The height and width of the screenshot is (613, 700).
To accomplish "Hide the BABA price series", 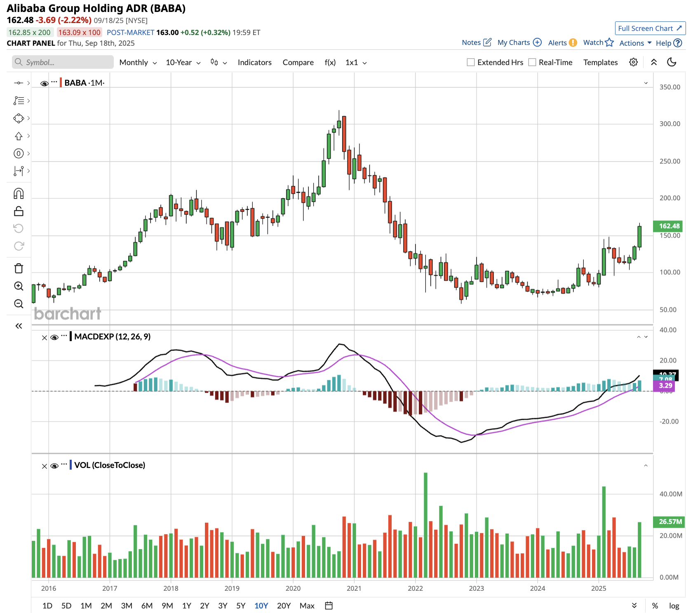I will click(44, 84).
